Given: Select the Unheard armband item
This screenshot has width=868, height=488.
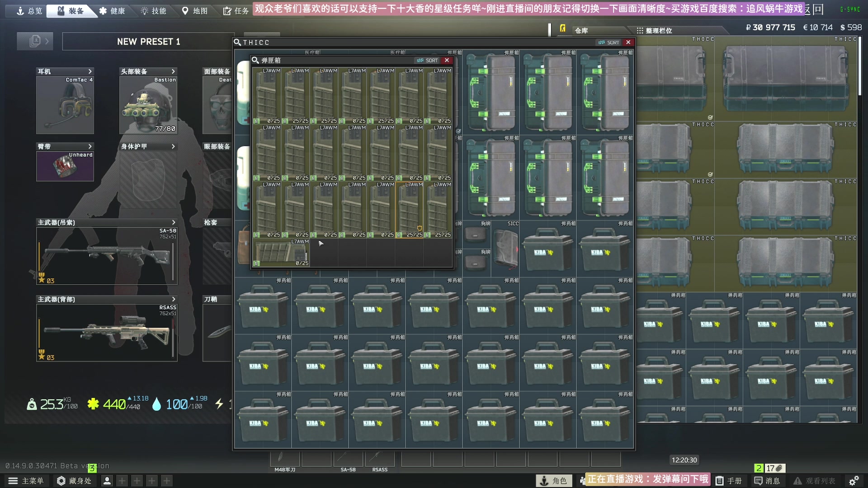Looking at the screenshot, I should pyautogui.click(x=65, y=166).
